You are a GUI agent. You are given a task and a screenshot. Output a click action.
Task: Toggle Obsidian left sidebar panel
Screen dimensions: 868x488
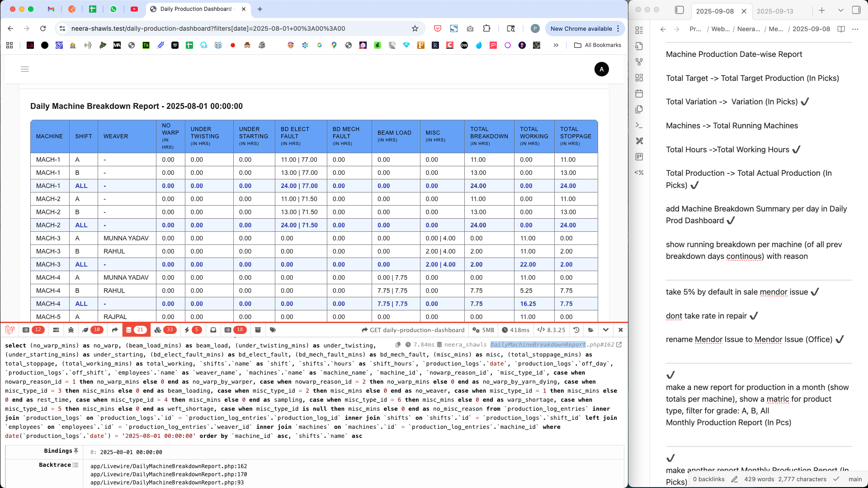679,10
